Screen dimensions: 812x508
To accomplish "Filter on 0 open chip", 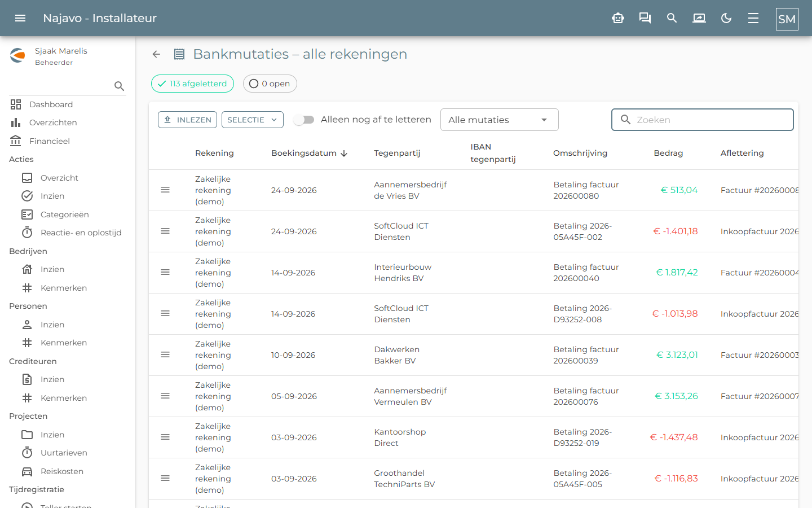I will click(x=270, y=84).
